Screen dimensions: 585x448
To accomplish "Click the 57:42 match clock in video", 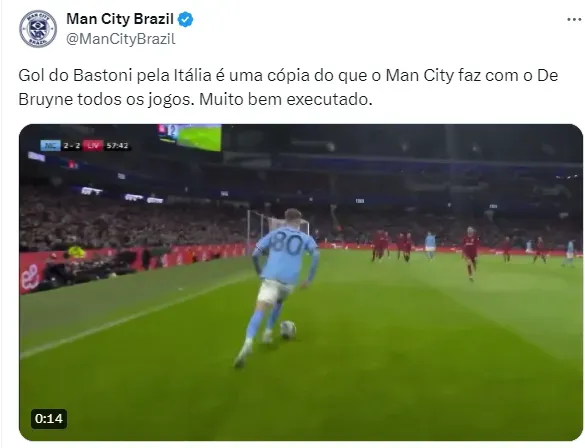I will pyautogui.click(x=117, y=145).
